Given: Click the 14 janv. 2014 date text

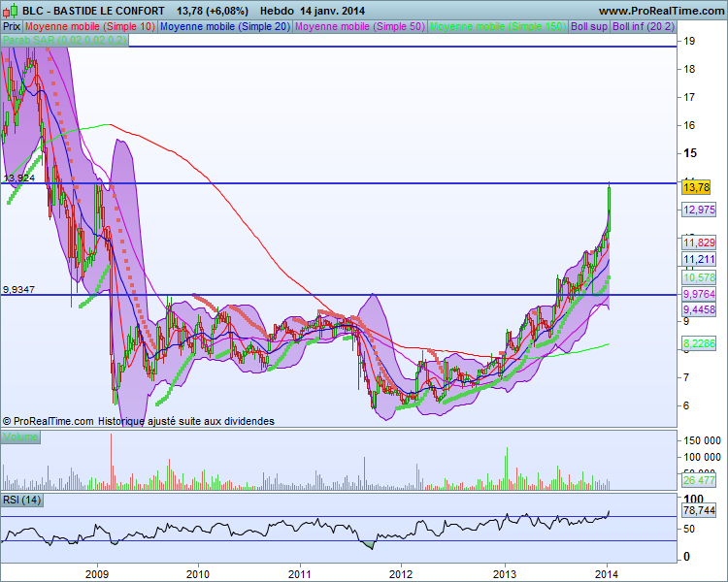Looking at the screenshot, I should 332,11.
